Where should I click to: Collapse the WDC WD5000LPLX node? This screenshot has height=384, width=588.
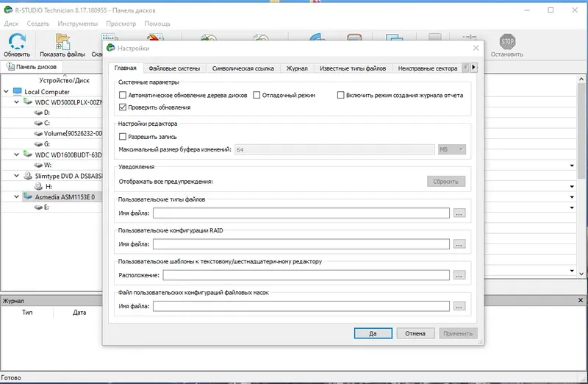[16, 102]
